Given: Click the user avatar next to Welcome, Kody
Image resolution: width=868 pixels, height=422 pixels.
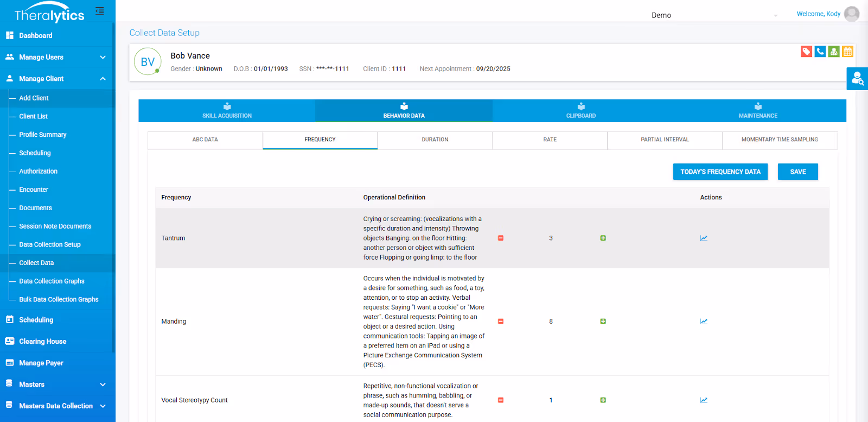Looking at the screenshot, I should 852,14.
